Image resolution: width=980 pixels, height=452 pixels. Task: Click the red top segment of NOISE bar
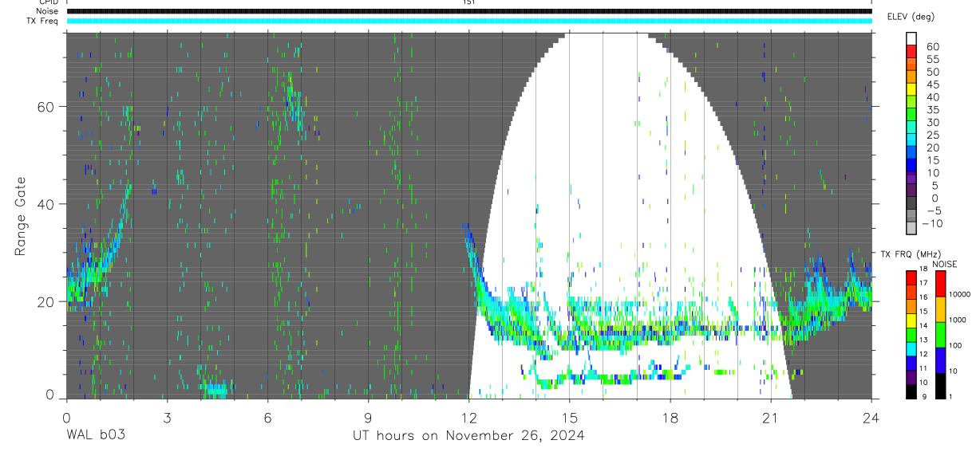tap(940, 283)
